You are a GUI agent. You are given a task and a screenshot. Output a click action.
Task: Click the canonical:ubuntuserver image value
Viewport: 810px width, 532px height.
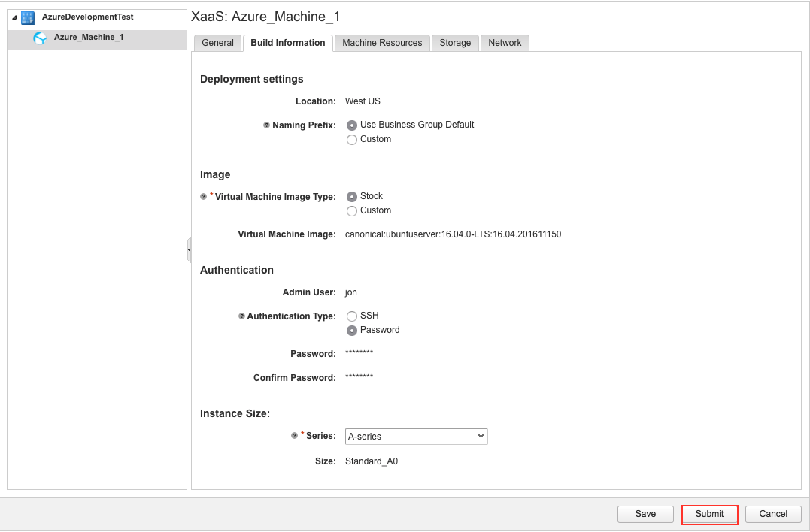[x=453, y=234]
